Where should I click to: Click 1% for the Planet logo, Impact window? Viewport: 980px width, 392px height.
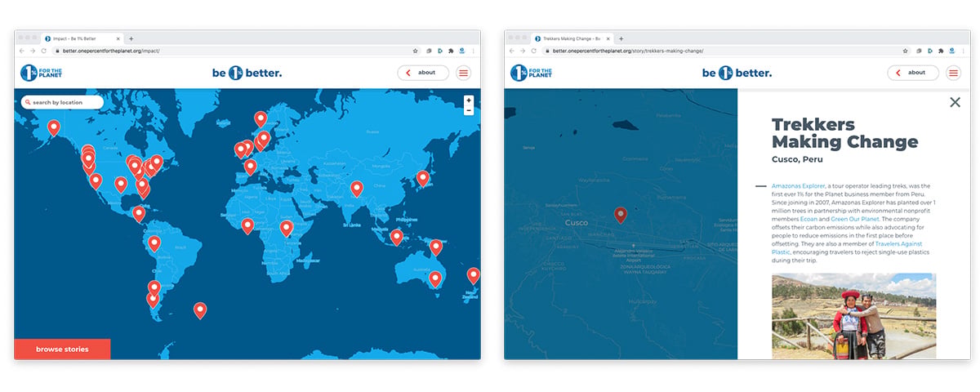[x=42, y=73]
